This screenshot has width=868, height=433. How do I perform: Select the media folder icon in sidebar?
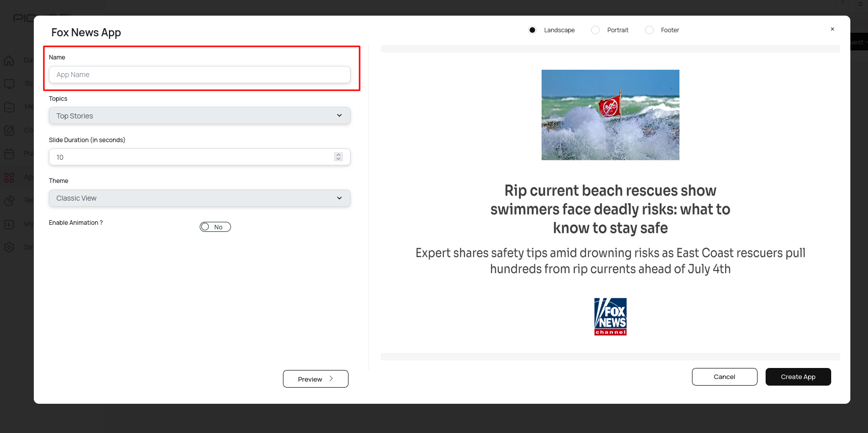point(9,107)
